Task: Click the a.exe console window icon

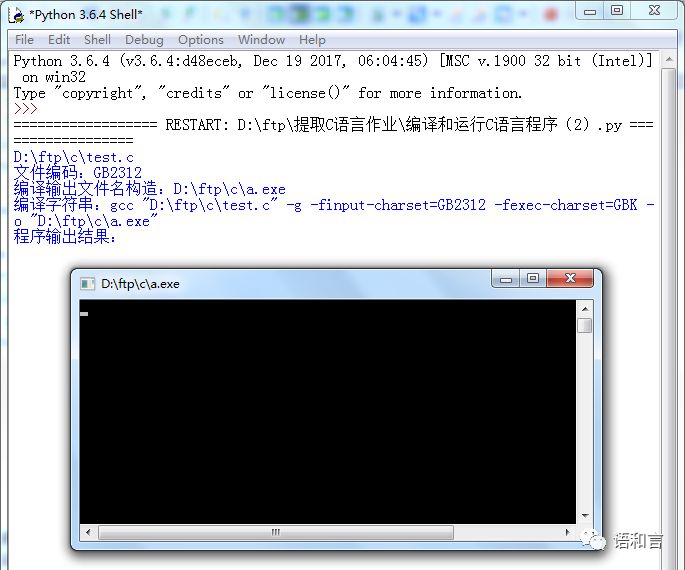Action: click(x=87, y=284)
